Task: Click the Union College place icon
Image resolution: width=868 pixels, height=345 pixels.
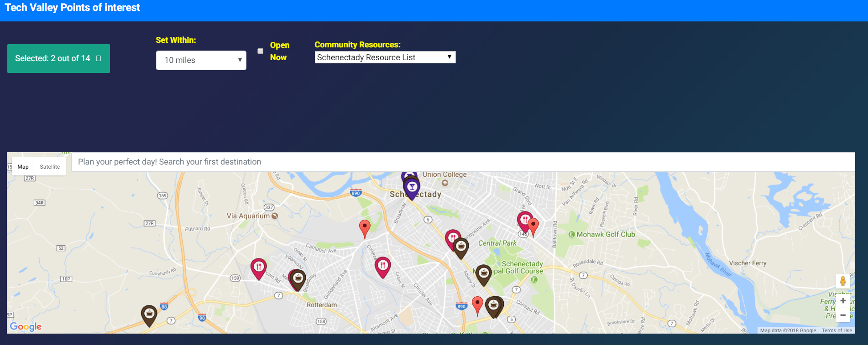Action: tap(445, 183)
